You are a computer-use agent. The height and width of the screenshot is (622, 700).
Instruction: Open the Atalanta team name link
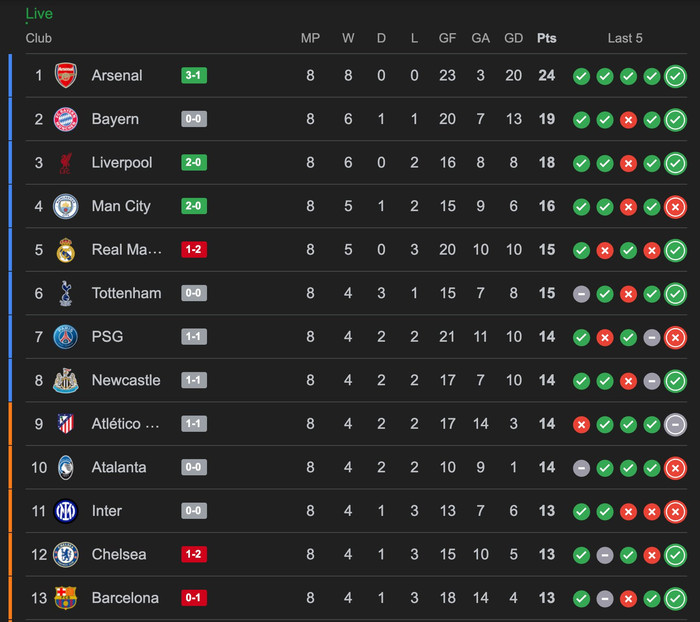point(119,467)
